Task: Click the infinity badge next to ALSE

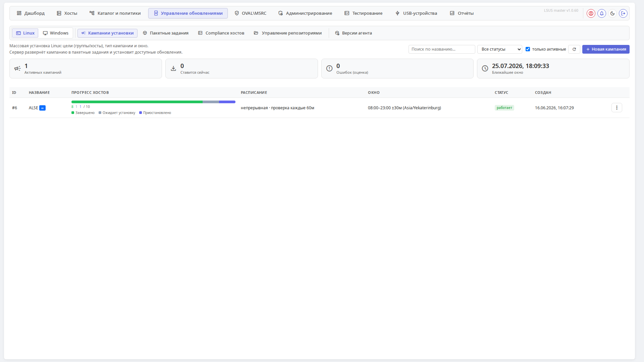Action: pyautogui.click(x=42, y=108)
